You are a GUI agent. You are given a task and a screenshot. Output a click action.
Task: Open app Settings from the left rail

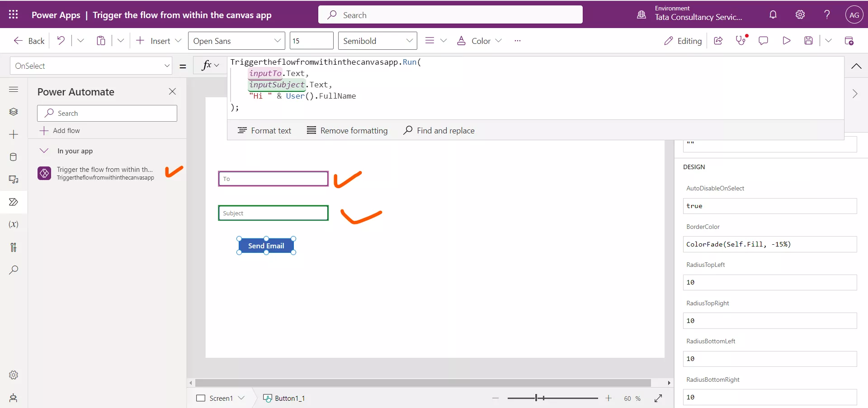tap(14, 375)
